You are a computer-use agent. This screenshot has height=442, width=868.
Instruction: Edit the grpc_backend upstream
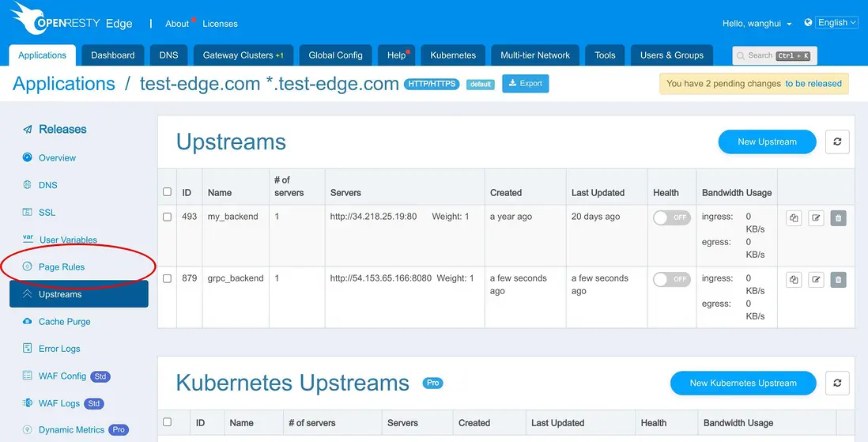(816, 279)
